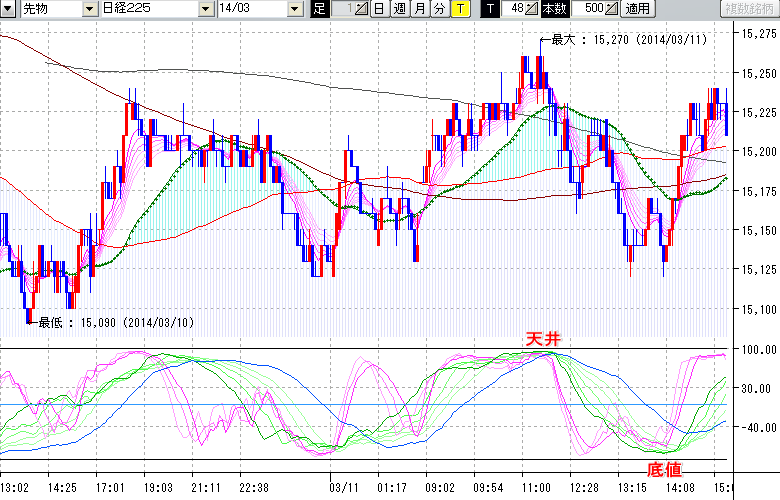Switch to 月 monthly chart timeframe

coord(419,9)
